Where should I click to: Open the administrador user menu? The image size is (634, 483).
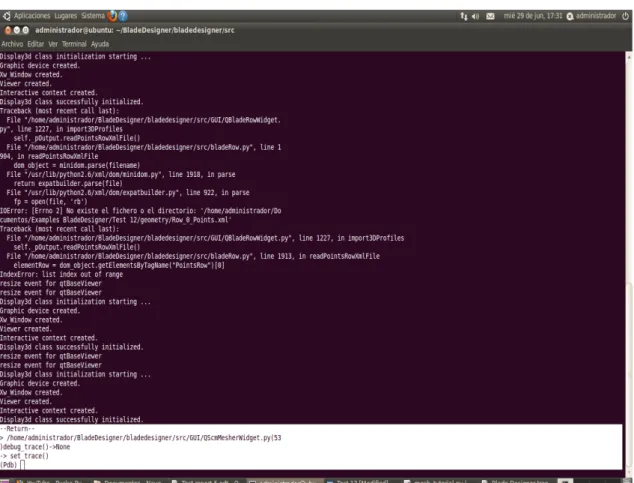[x=591, y=16]
